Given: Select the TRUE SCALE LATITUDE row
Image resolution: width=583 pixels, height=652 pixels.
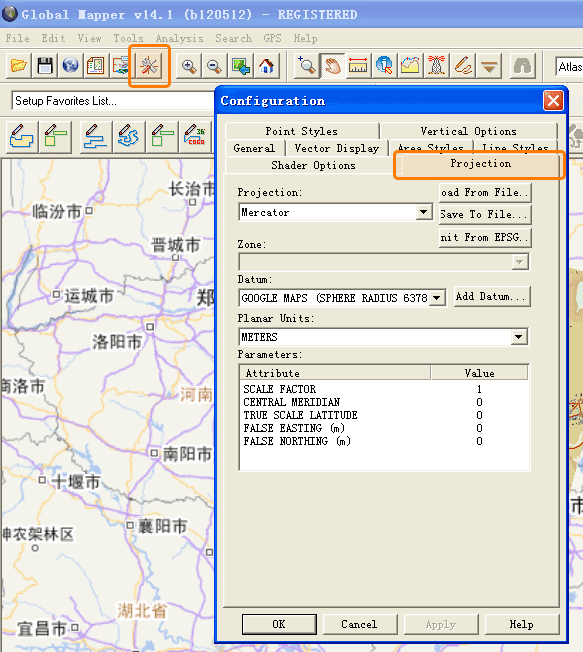Looking at the screenshot, I should (384, 415).
